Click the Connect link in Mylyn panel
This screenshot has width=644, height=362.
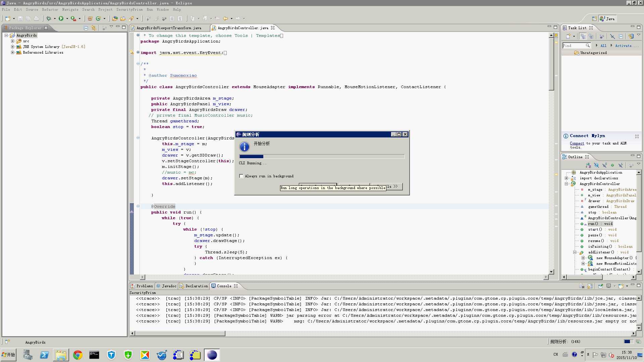[577, 143]
